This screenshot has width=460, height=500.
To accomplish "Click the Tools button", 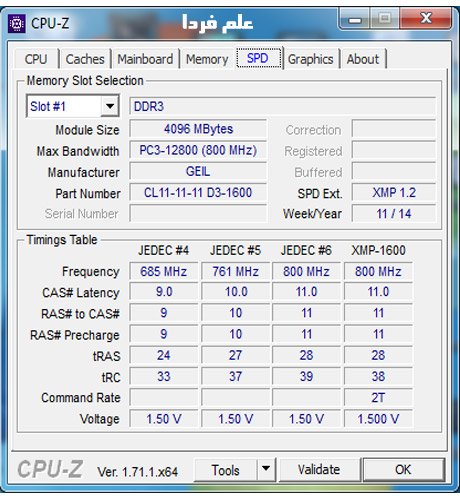I will tap(226, 470).
